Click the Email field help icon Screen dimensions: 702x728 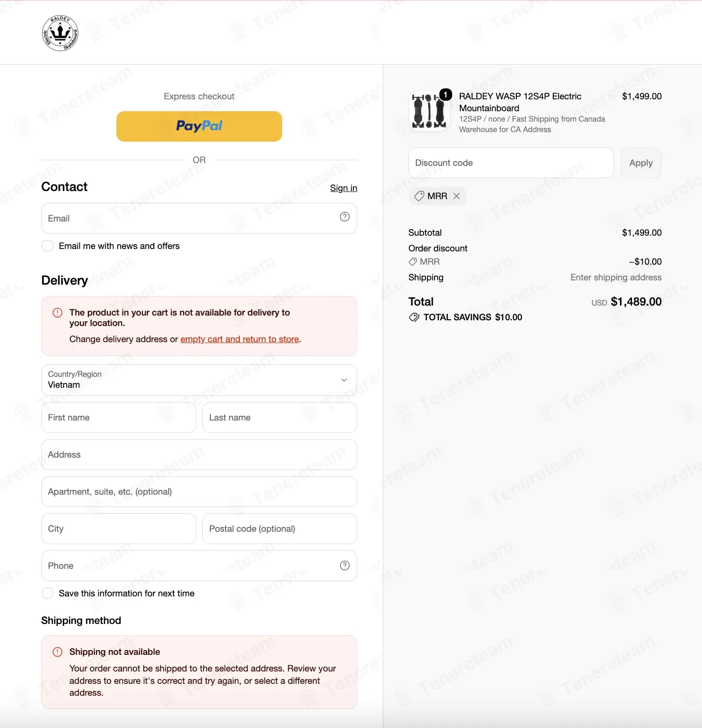click(345, 217)
